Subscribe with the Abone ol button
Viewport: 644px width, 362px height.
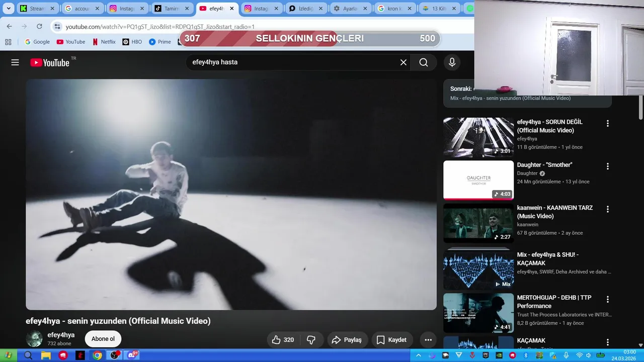103,339
